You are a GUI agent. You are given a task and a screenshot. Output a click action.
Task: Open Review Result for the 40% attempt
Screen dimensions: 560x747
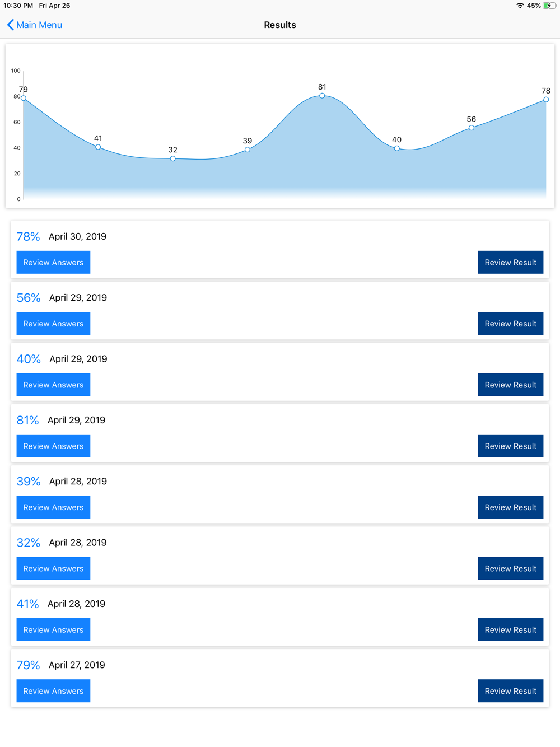[x=510, y=385]
